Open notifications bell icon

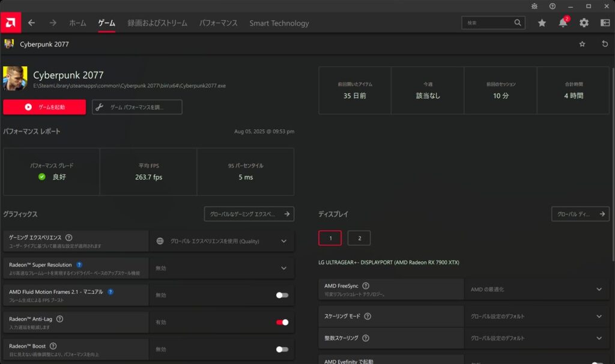coord(563,22)
